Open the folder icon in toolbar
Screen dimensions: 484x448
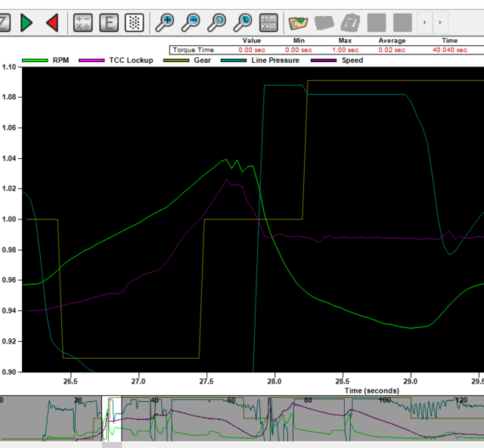pos(299,23)
